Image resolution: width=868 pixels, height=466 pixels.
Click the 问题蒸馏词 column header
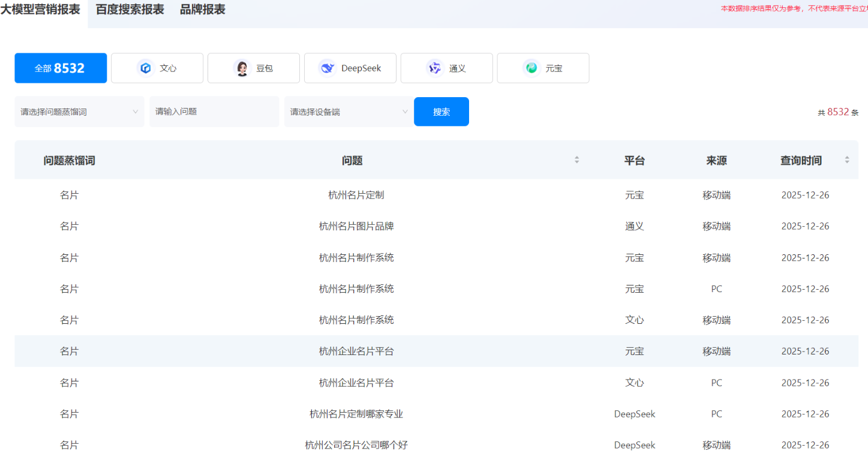tap(69, 161)
